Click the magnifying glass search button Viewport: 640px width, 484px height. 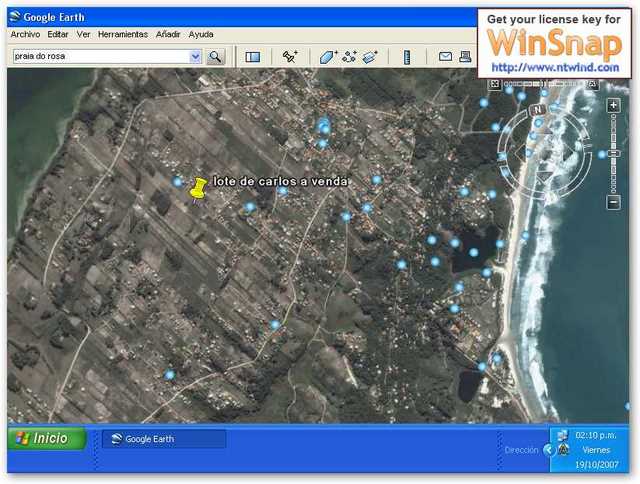tap(216, 57)
